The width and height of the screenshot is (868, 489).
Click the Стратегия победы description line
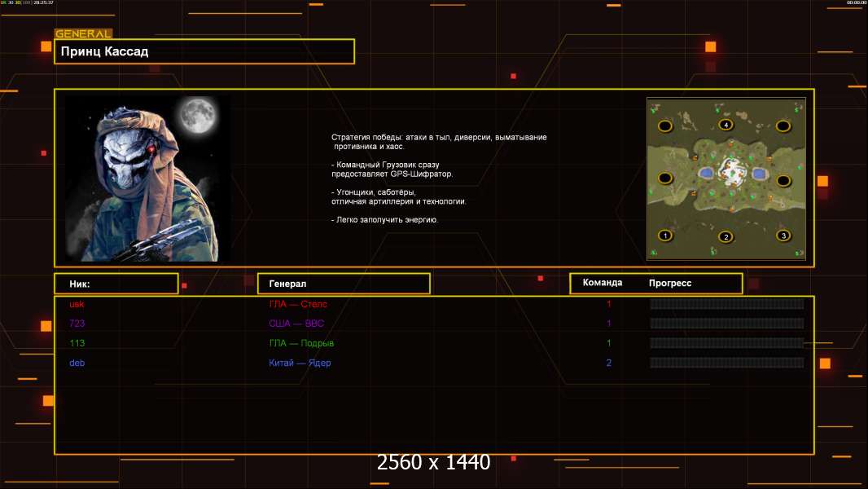tap(439, 138)
